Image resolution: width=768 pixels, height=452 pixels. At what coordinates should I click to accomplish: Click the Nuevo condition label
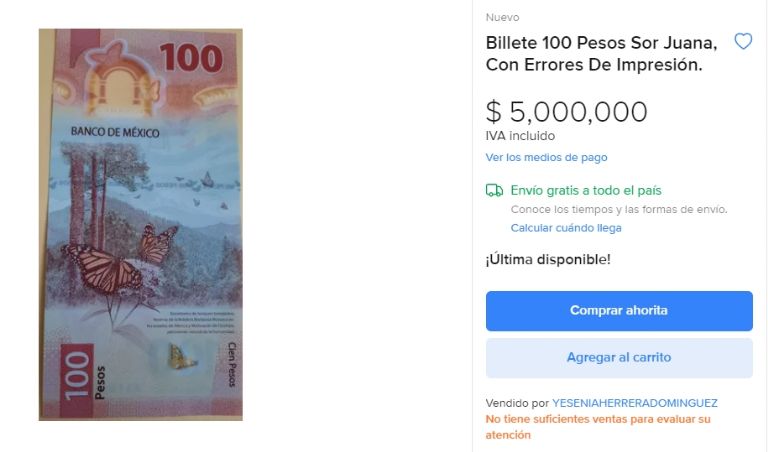tap(503, 17)
